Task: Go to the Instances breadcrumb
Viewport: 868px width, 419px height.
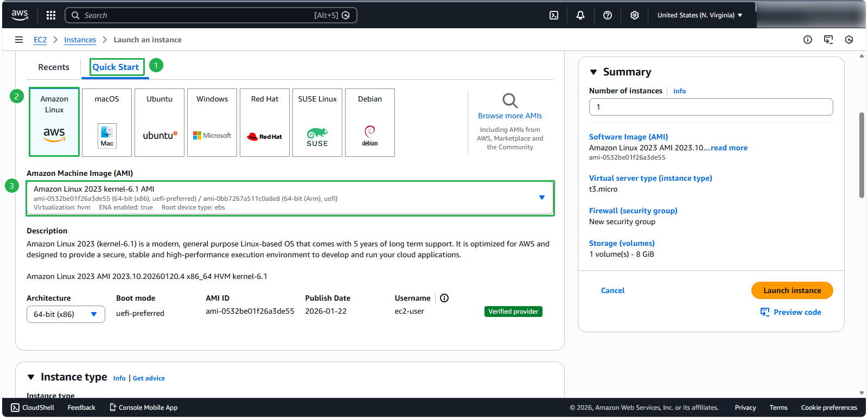Action: (x=80, y=40)
